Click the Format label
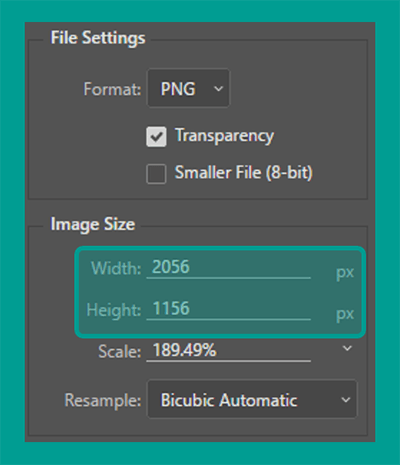Image resolution: width=400 pixels, height=465 pixels. 112,89
